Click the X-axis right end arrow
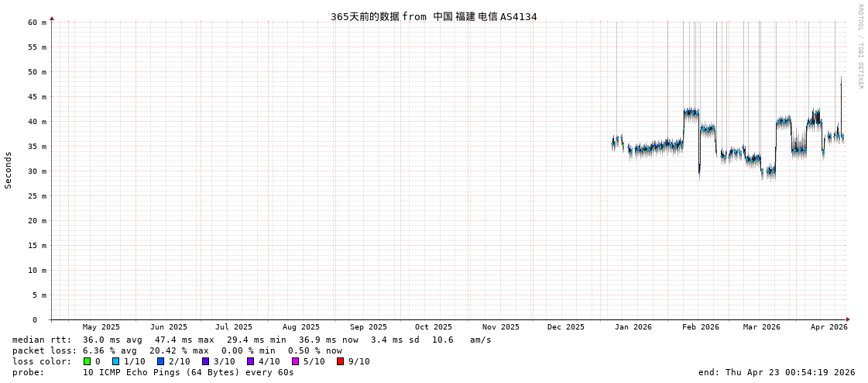 [x=847, y=319]
